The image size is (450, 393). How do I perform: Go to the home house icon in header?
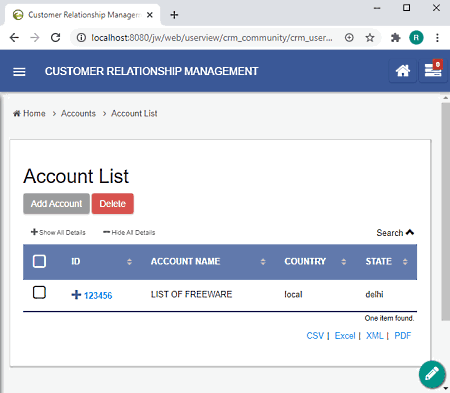click(403, 71)
